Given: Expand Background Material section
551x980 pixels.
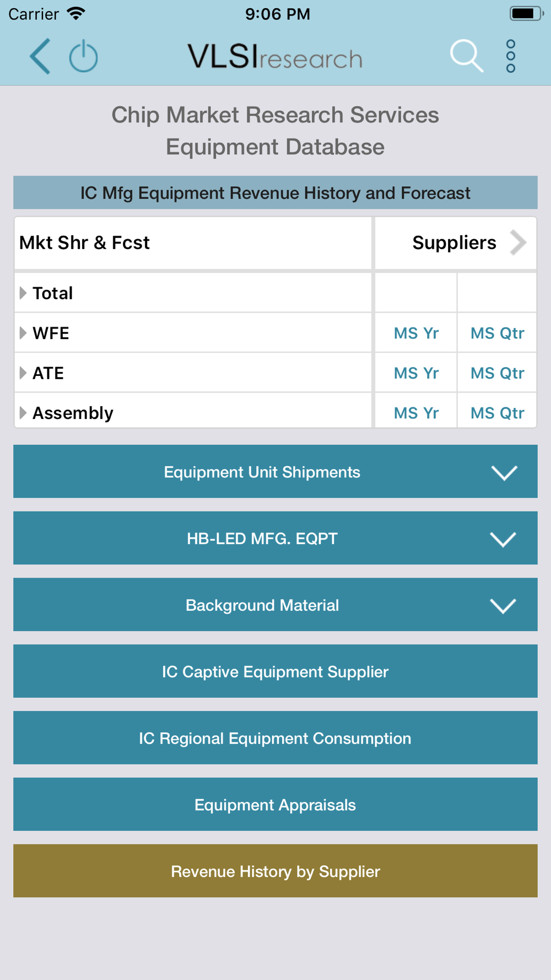Looking at the screenshot, I should pos(275,605).
